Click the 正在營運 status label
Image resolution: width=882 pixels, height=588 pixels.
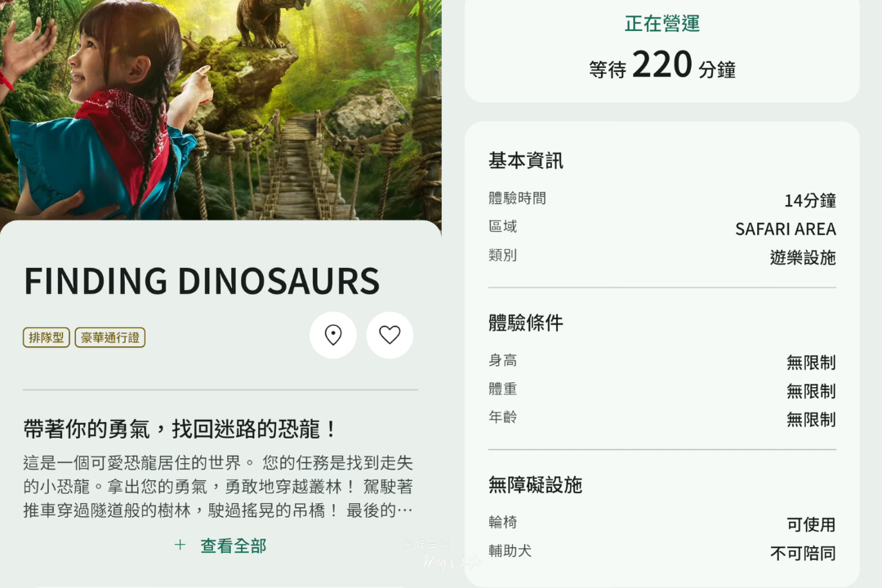[x=662, y=24]
